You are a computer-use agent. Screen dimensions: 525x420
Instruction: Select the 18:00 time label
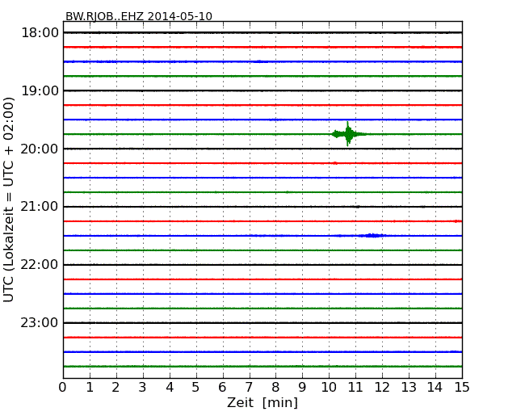point(40,33)
